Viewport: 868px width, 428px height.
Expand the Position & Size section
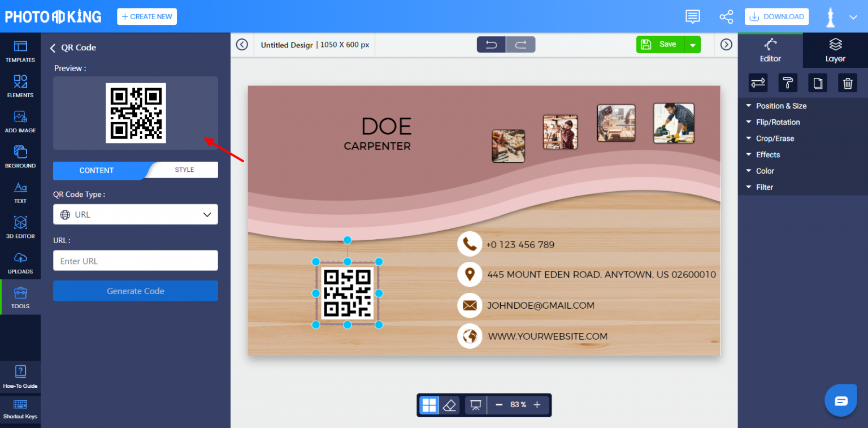(782, 106)
